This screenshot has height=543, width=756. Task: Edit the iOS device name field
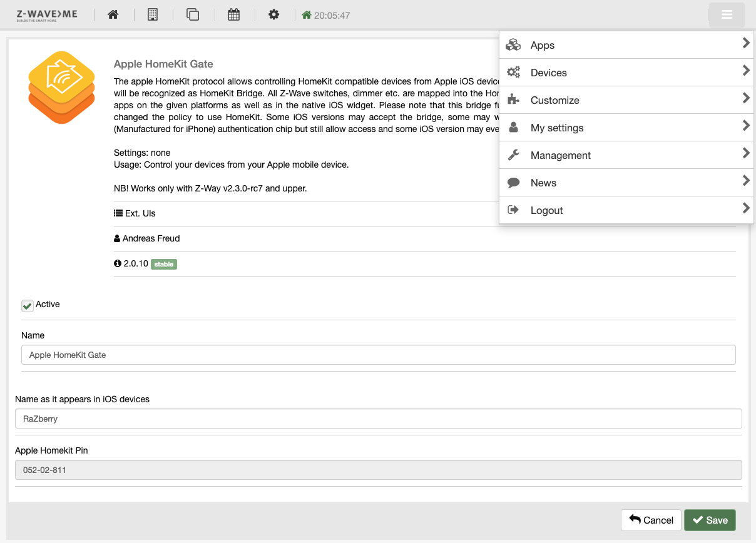coord(378,419)
